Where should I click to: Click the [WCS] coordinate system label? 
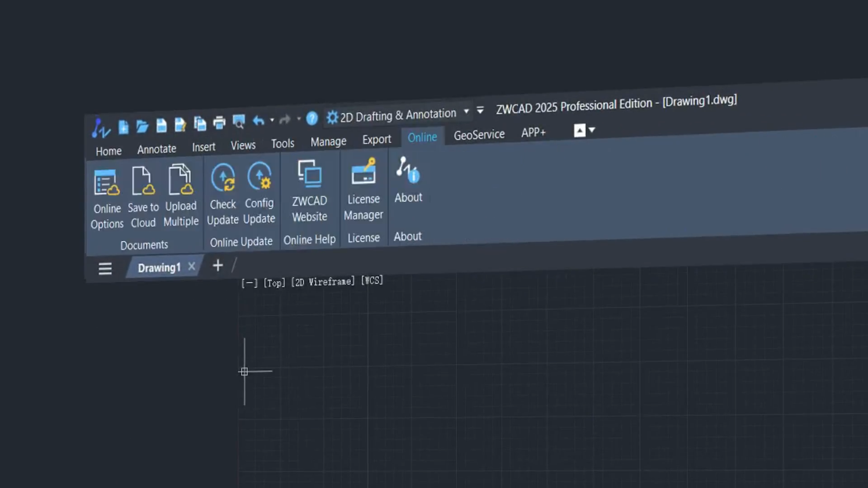pos(372,281)
